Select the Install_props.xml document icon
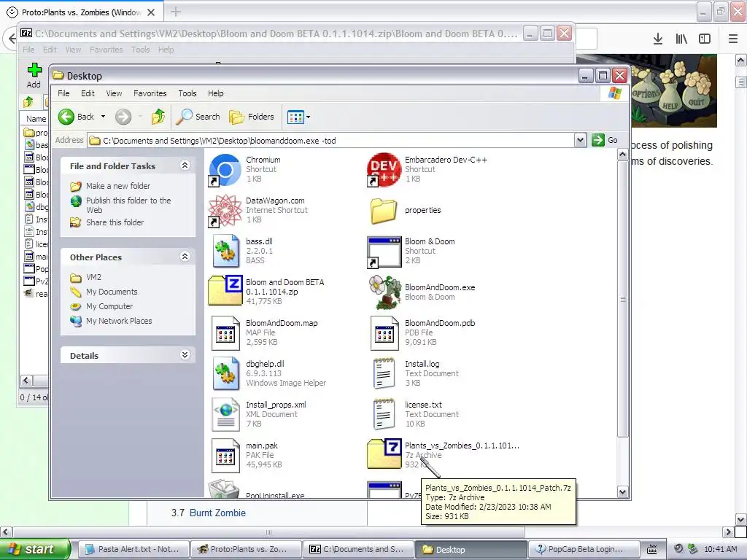This screenshot has width=747, height=560. pyautogui.click(x=225, y=414)
